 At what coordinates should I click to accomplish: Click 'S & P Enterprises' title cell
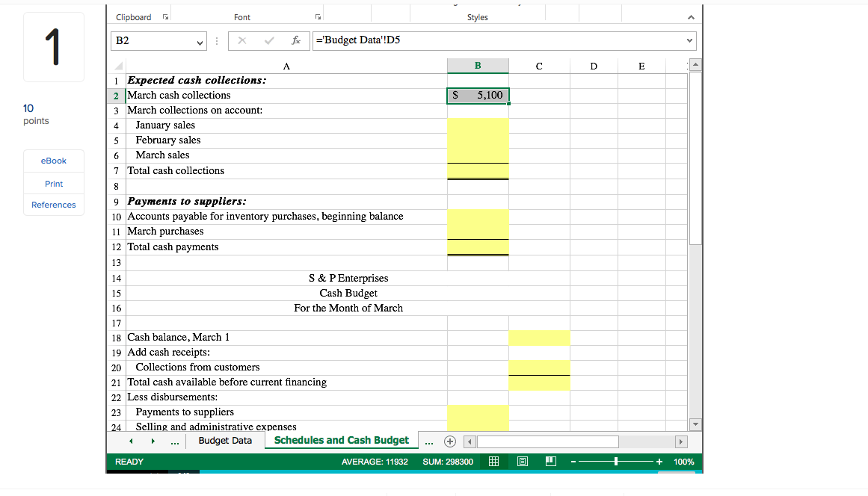point(348,279)
